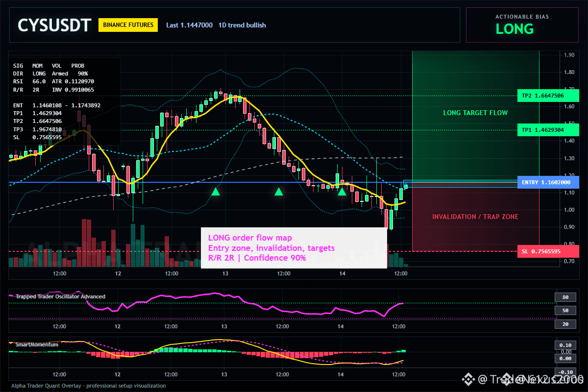Click the 1.90 price axis label
This screenshot has height=392, width=588.
click(568, 55)
